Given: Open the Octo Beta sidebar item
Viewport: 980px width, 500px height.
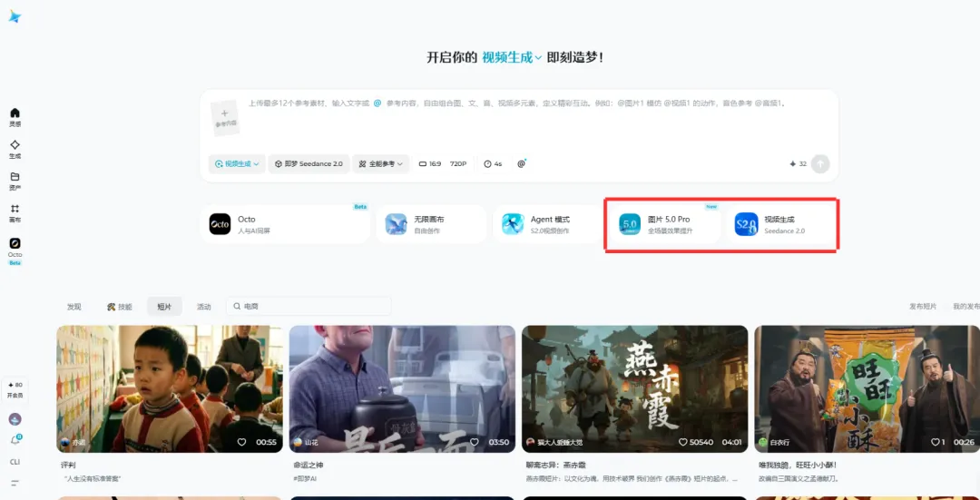Looking at the screenshot, I should 15,251.
